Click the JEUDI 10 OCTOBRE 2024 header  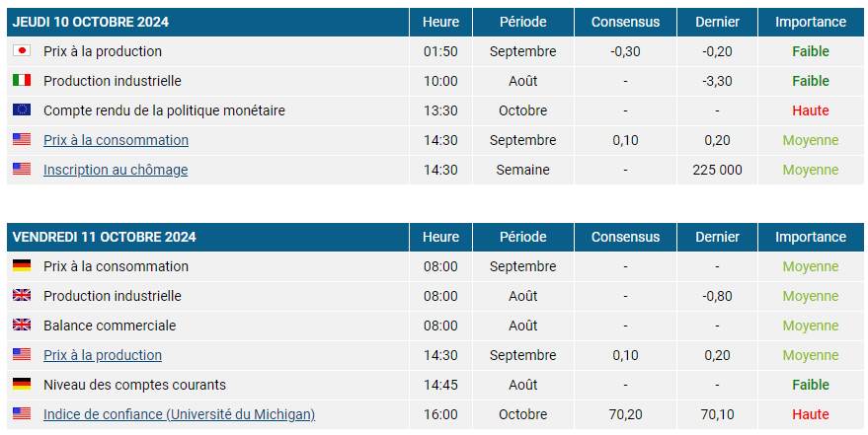click(90, 22)
